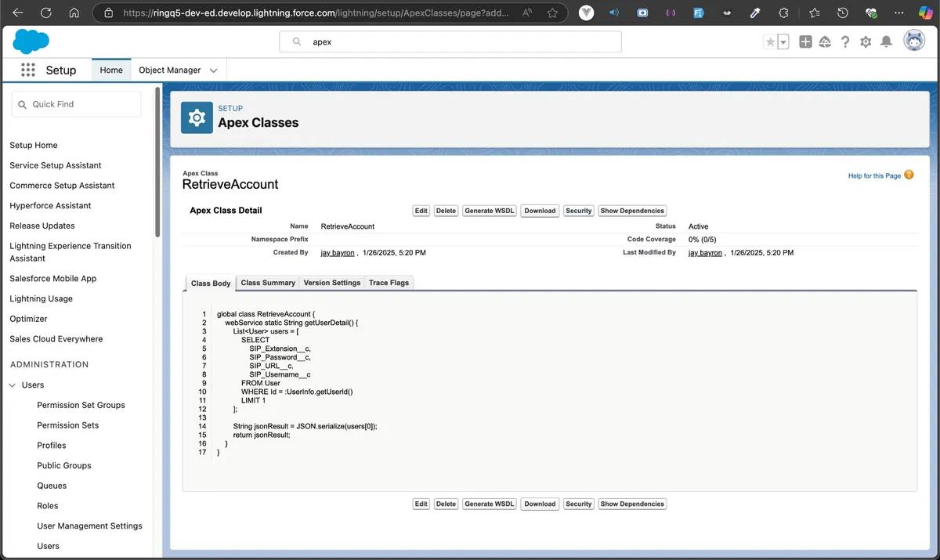
Task: Open Lightning Usage in the sidebar
Action: coord(41,298)
